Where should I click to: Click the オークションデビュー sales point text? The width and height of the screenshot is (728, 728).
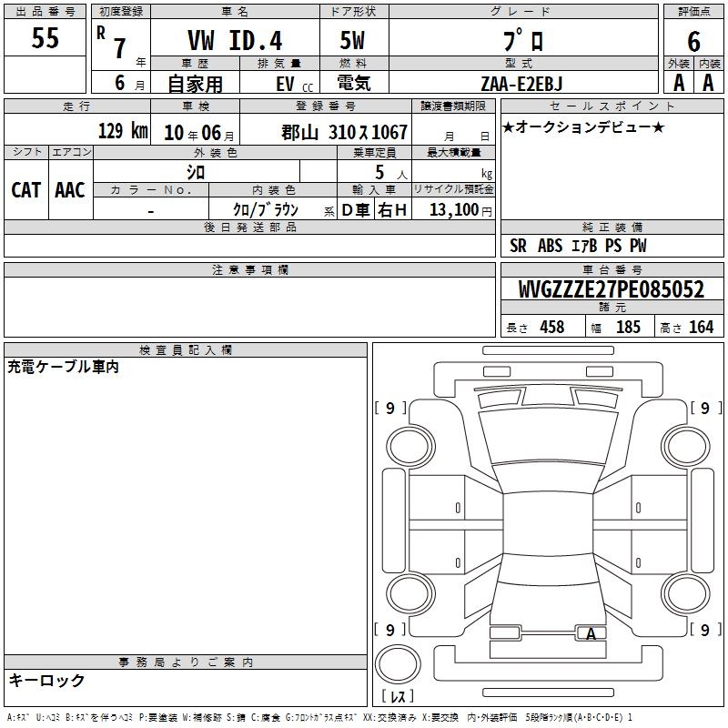(x=583, y=126)
